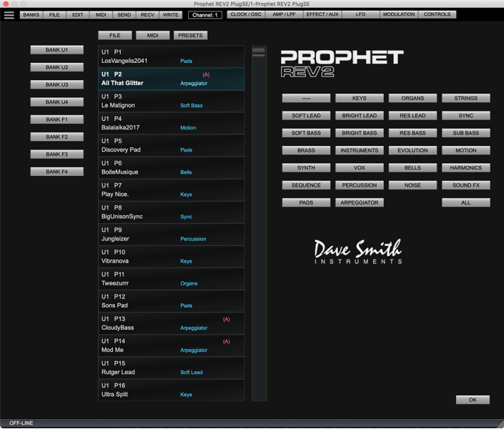This screenshot has height=429, width=504.
Task: Filter presets by SYNC category
Action: (x=466, y=115)
